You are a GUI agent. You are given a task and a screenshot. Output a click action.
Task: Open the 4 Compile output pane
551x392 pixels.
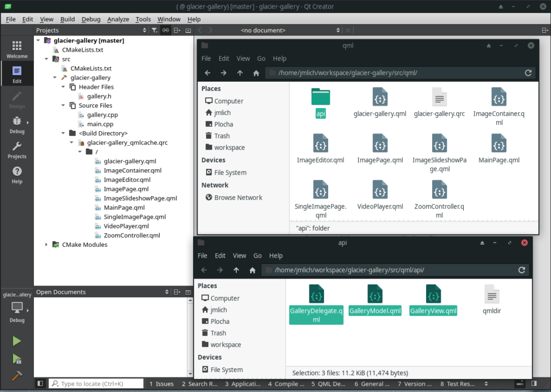coord(286,383)
